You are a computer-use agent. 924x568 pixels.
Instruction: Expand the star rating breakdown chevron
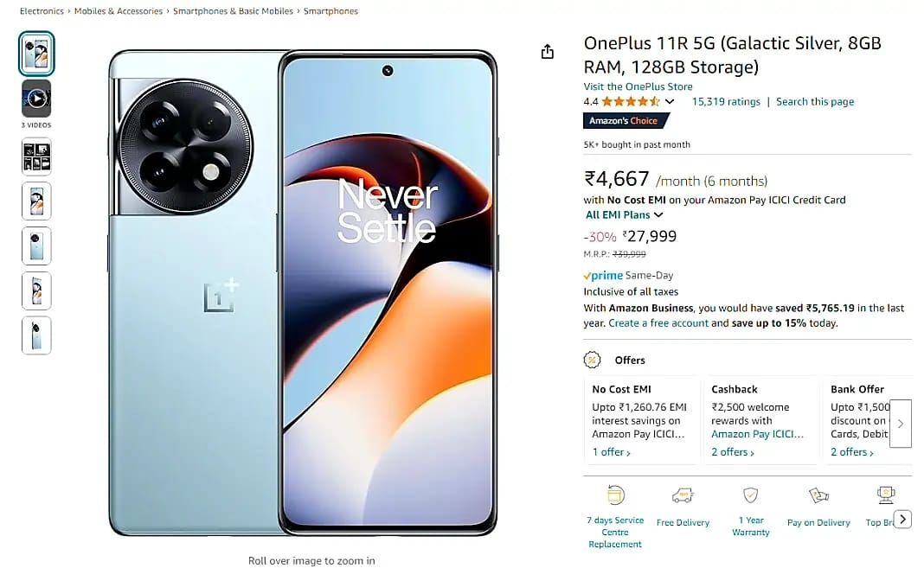[670, 102]
